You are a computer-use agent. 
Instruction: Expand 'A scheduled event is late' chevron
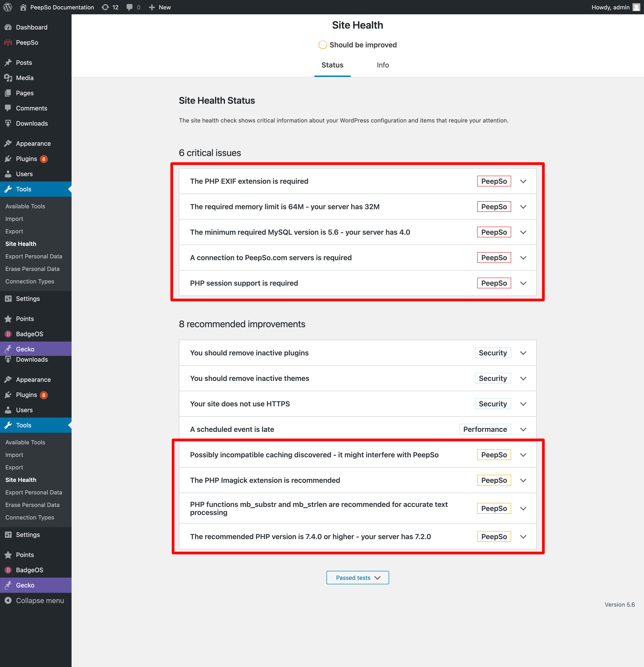523,429
